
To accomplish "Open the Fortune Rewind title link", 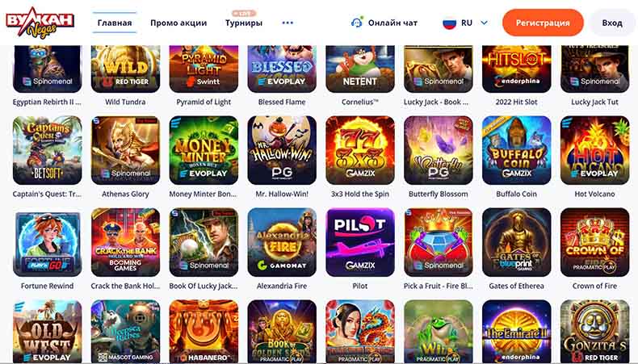I will tap(47, 286).
